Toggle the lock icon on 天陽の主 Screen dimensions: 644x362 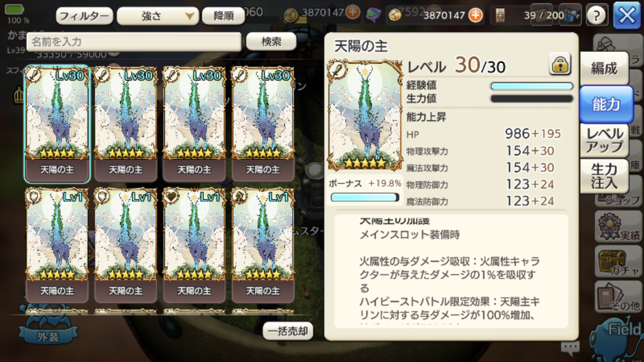(560, 64)
